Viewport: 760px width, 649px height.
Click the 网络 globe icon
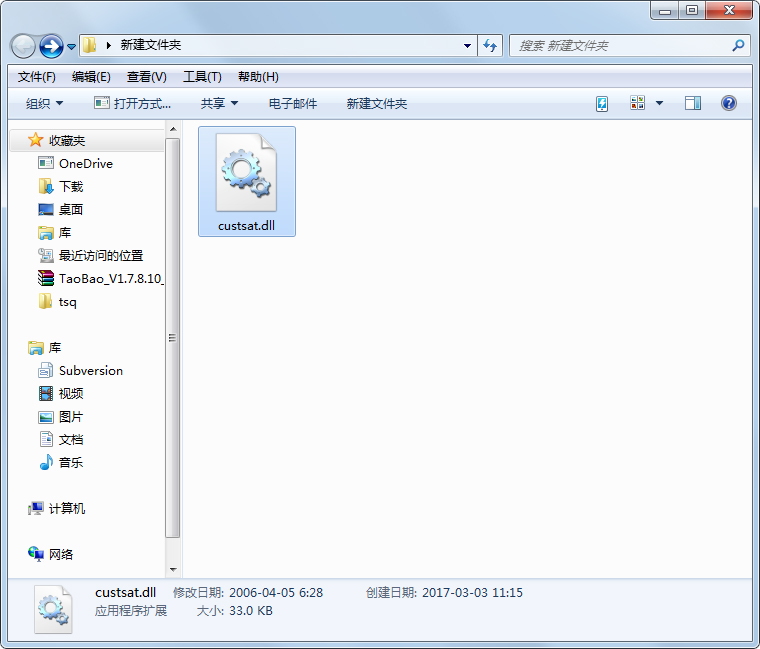(35, 554)
